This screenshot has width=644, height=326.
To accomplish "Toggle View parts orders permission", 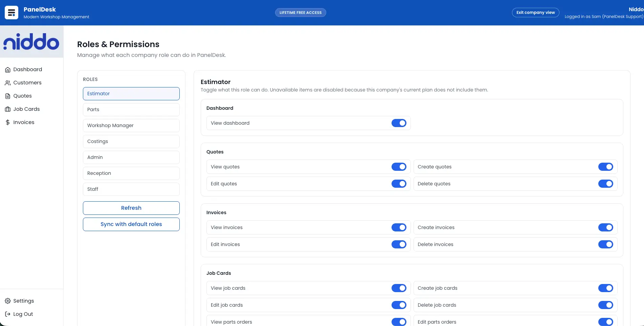I will 399,322.
